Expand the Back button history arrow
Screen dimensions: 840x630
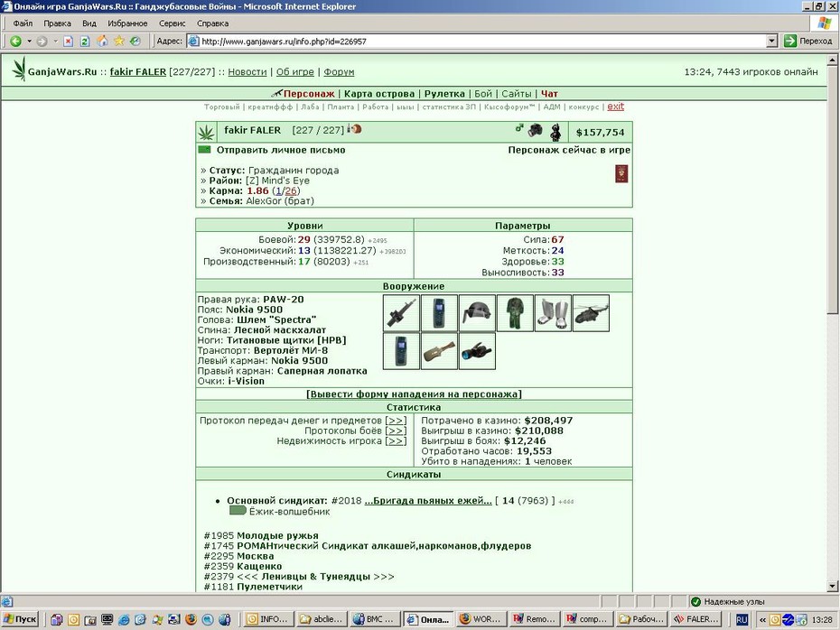coord(29,42)
